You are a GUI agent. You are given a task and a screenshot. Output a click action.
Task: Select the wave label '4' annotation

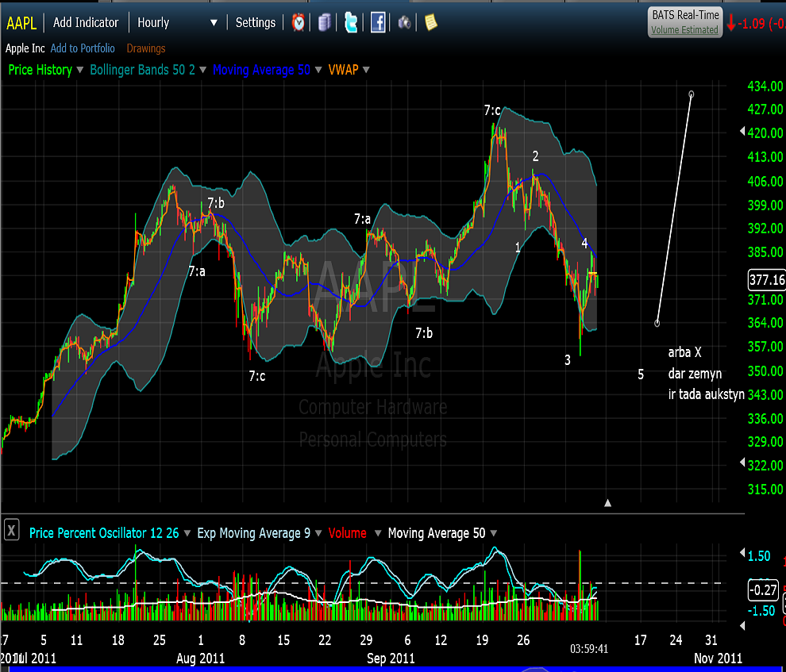coord(584,244)
